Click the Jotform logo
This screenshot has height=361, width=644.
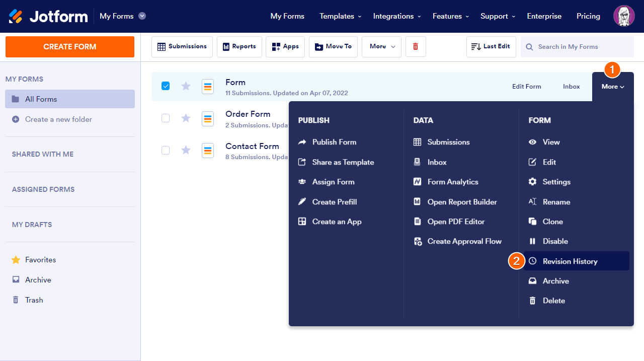(48, 16)
